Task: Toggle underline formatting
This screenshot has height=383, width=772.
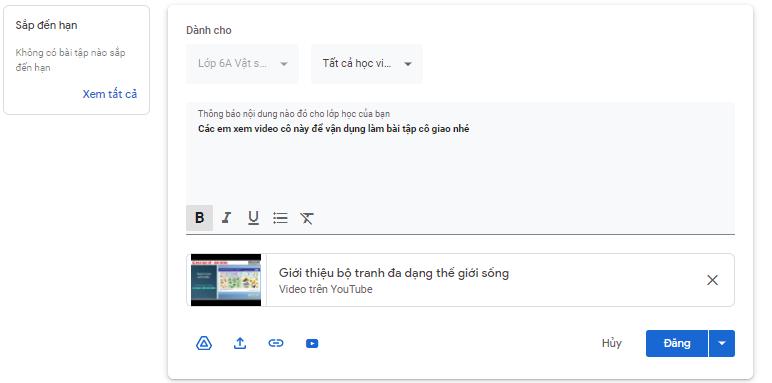Action: coord(253,218)
